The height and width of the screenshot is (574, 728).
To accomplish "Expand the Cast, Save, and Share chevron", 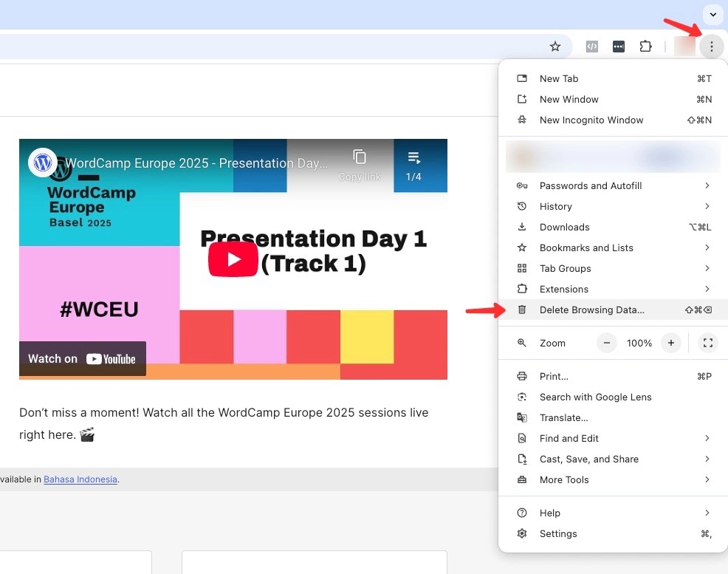I will pyautogui.click(x=707, y=459).
